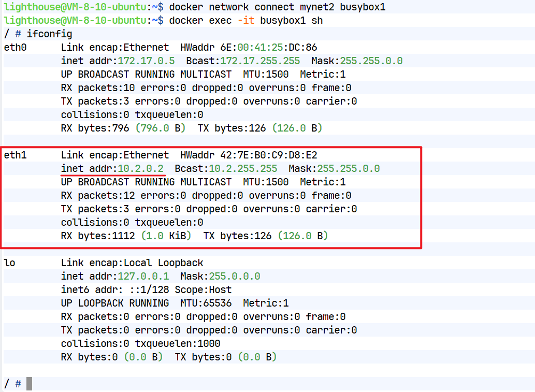Click 'UP LOOPBACK RUNNING' text

(115, 303)
